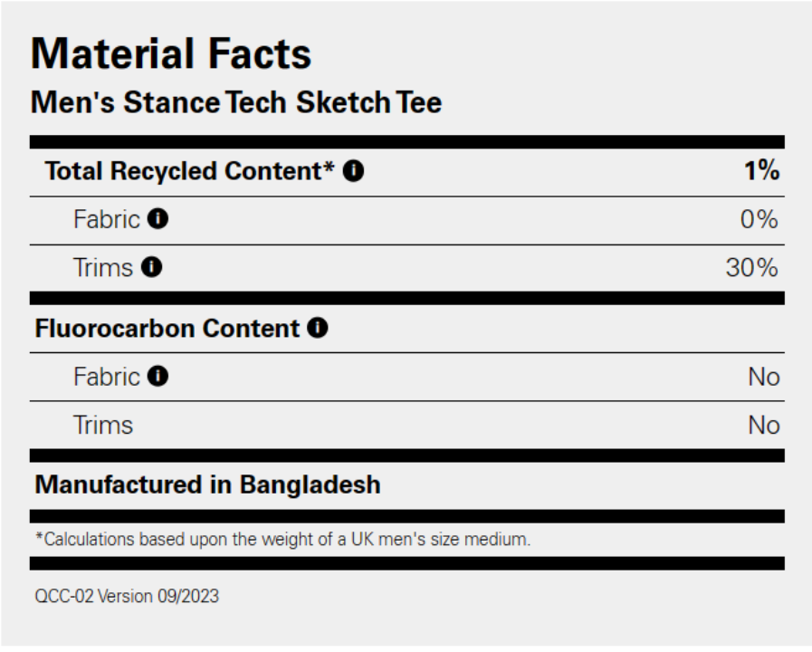Select No value for fluorocarbon Trims
812x652 pixels.
(764, 426)
